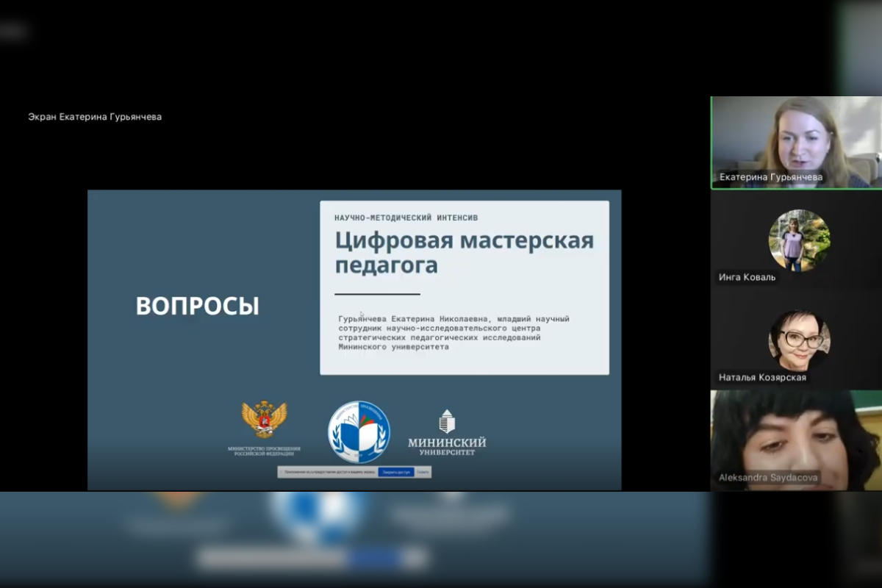Select Aleksandra Saydacova's video tile

coord(796,440)
